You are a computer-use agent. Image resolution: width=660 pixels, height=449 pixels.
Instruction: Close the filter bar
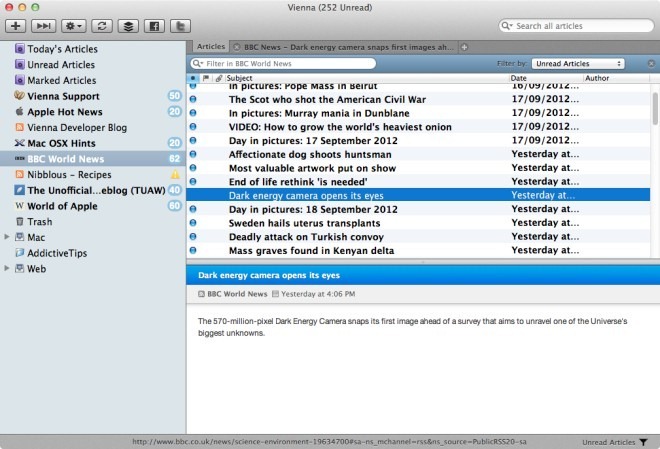click(x=651, y=64)
